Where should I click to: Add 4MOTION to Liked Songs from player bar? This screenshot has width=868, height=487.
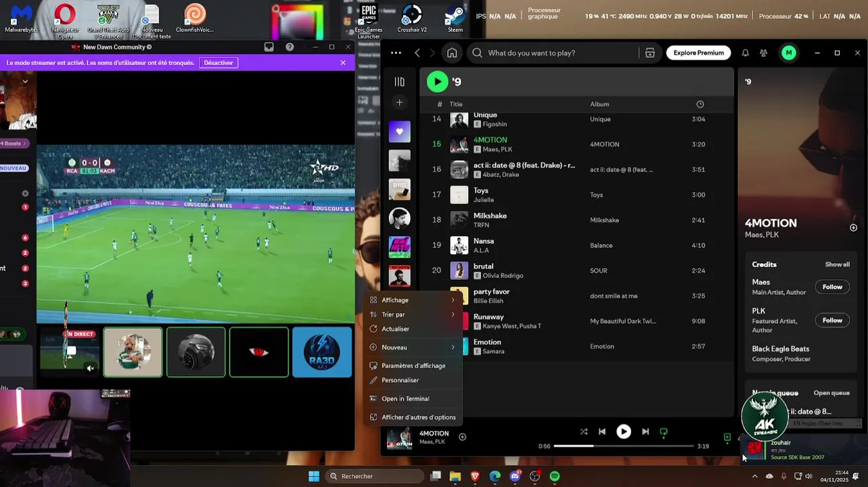pos(463,437)
